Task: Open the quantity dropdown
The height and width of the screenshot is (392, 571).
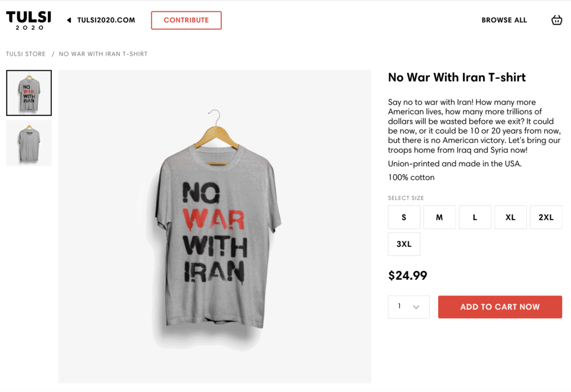Action: point(408,307)
